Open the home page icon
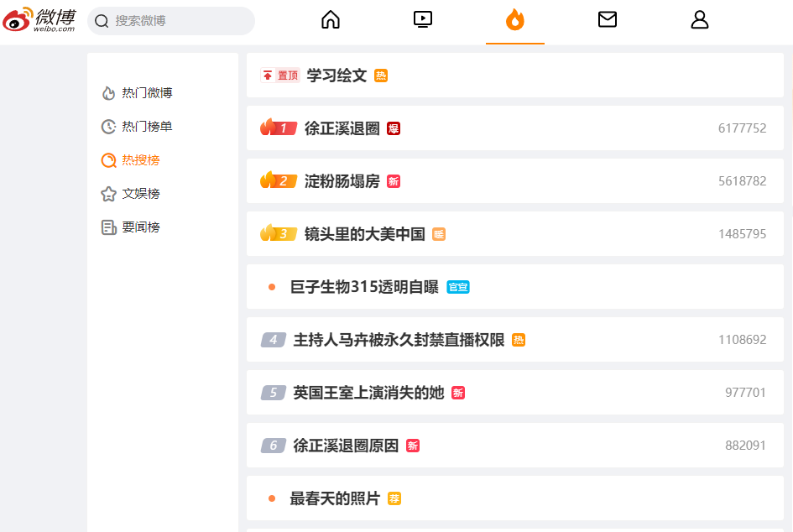Screen dimensions: 793x532 [x=331, y=19]
